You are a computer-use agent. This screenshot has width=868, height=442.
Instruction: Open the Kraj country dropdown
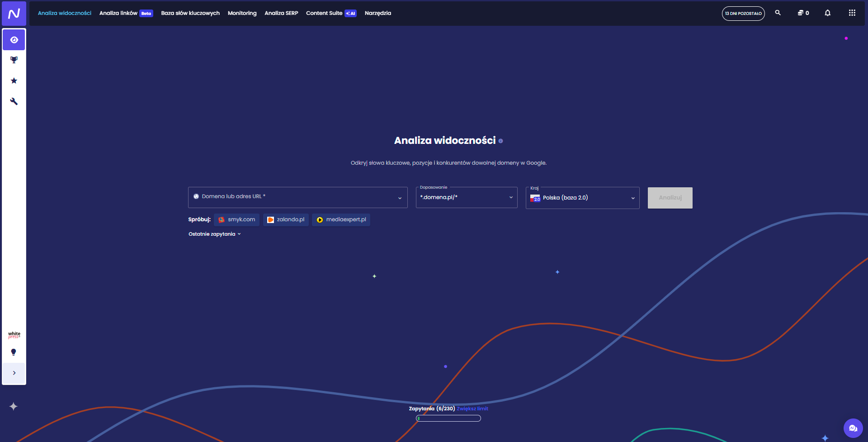[x=582, y=198]
